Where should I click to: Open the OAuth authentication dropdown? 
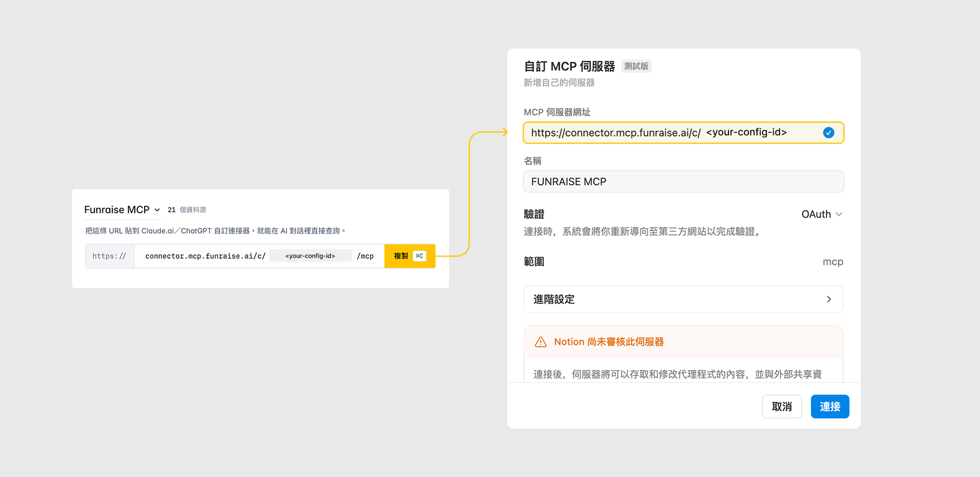pos(822,214)
